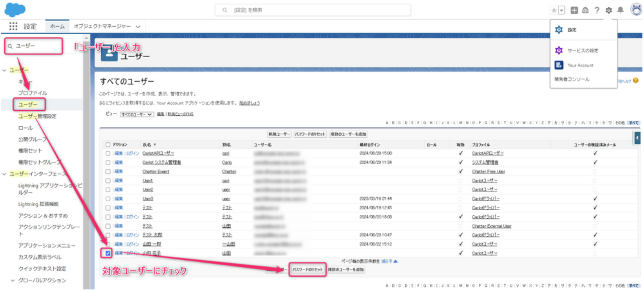Collapse the ユーザー tree section chevron
This screenshot has width=644, height=291.
tap(4, 71)
